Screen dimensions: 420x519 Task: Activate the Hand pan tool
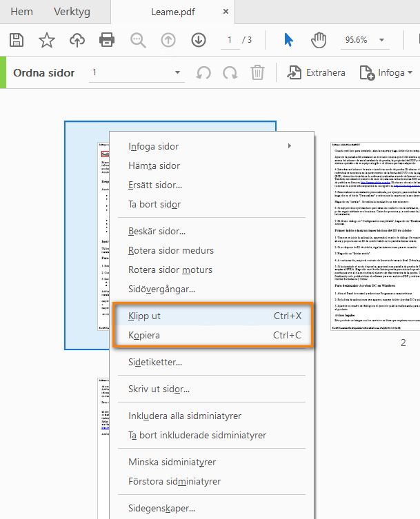[319, 40]
